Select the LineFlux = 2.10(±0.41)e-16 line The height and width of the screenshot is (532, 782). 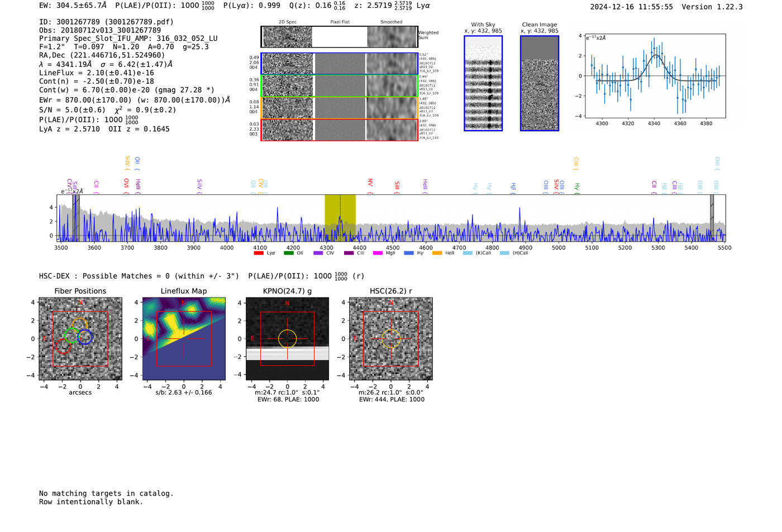pyautogui.click(x=97, y=73)
